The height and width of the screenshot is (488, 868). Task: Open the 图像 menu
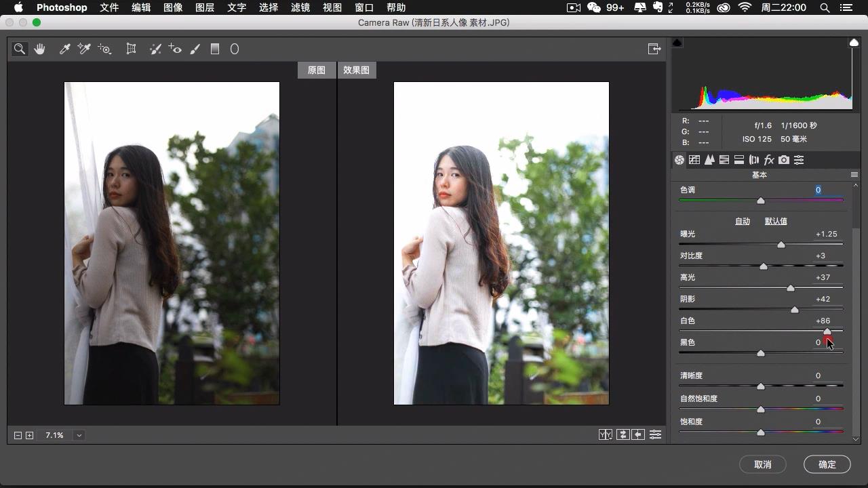click(173, 7)
